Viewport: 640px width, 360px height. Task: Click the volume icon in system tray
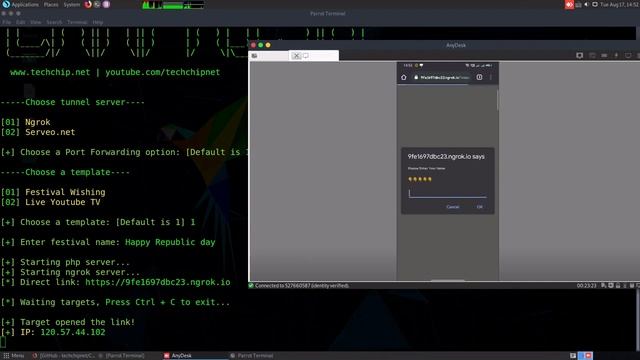coord(587,4)
